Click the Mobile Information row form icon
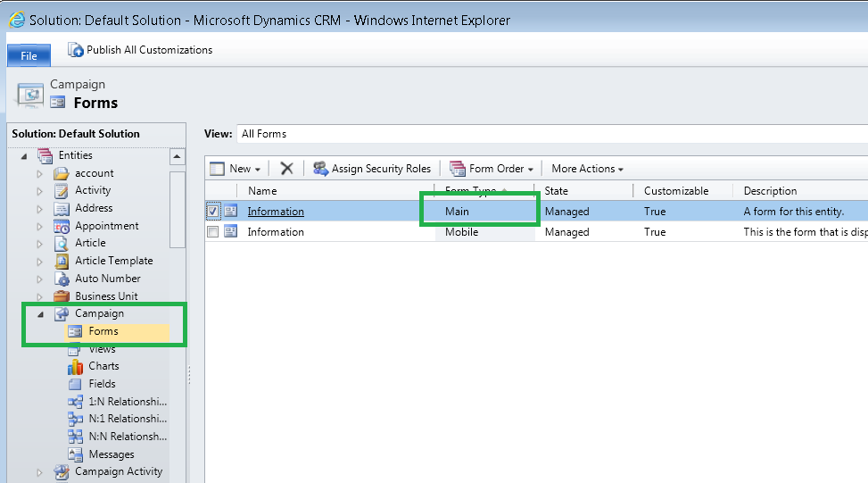The image size is (868, 483). pos(231,231)
